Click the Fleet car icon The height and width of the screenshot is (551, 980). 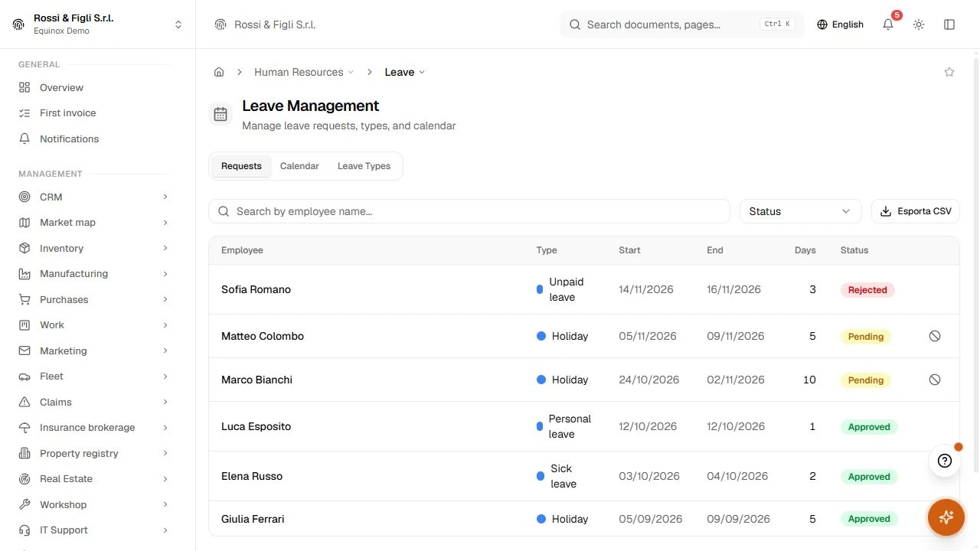coord(24,377)
